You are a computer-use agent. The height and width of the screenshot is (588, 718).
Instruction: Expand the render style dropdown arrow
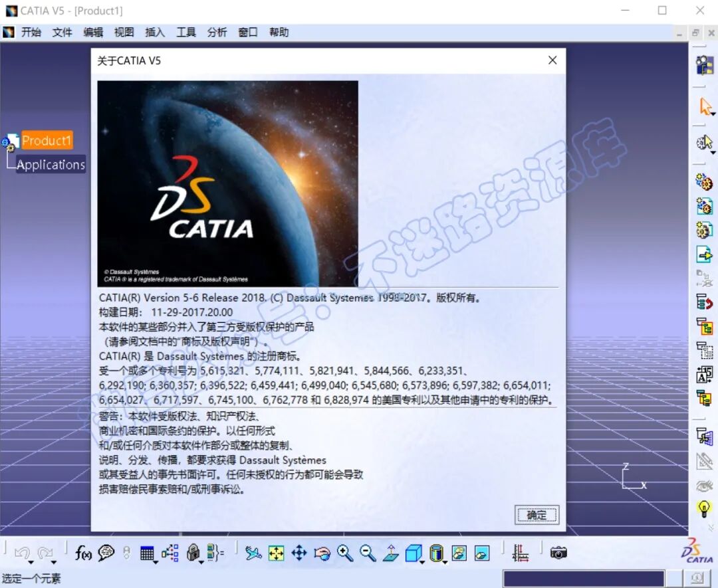tap(445, 562)
